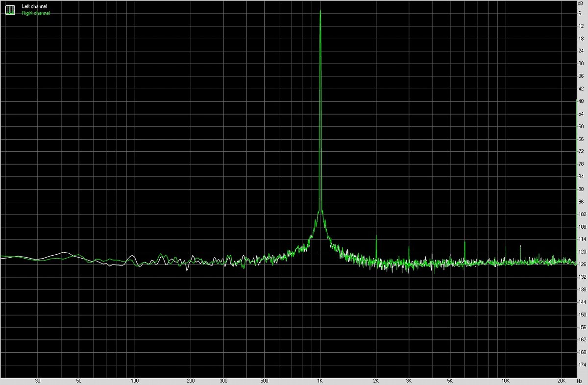Screen dimensions: 588x385
Task: Click the -108 dB axis value
Action: pyautogui.click(x=582, y=227)
